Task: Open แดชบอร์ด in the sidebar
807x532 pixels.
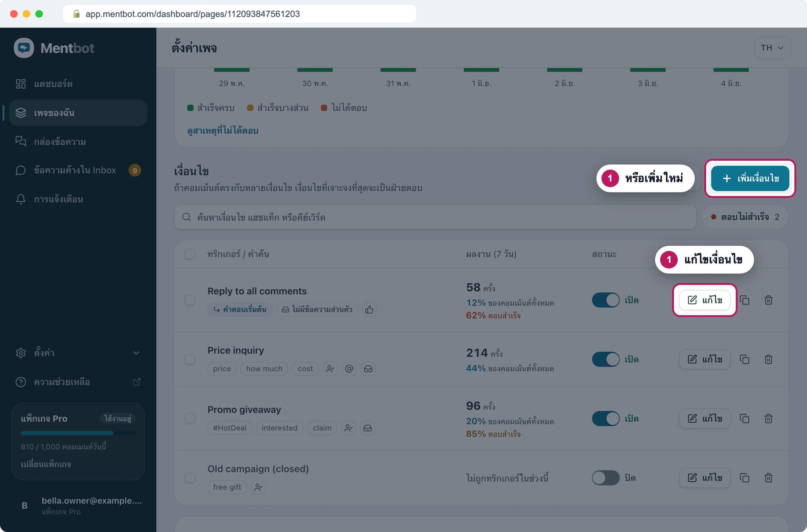Action: click(x=78, y=84)
